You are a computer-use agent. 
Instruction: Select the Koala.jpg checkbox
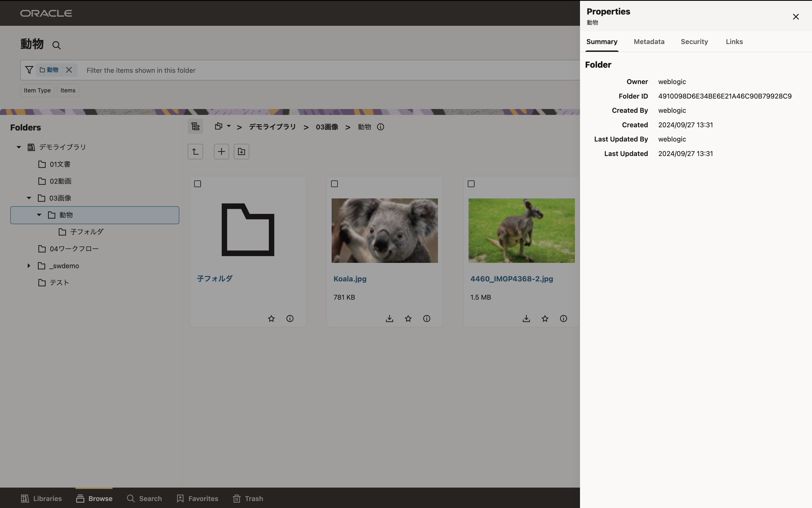[334, 184]
